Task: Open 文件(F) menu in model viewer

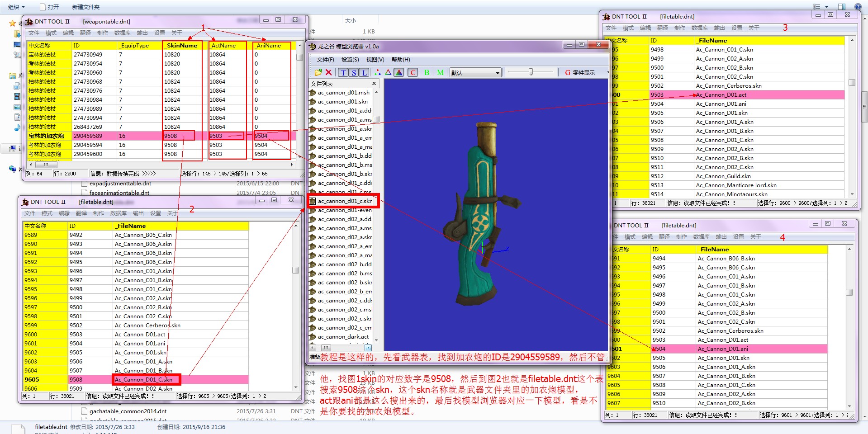Action: pos(325,60)
